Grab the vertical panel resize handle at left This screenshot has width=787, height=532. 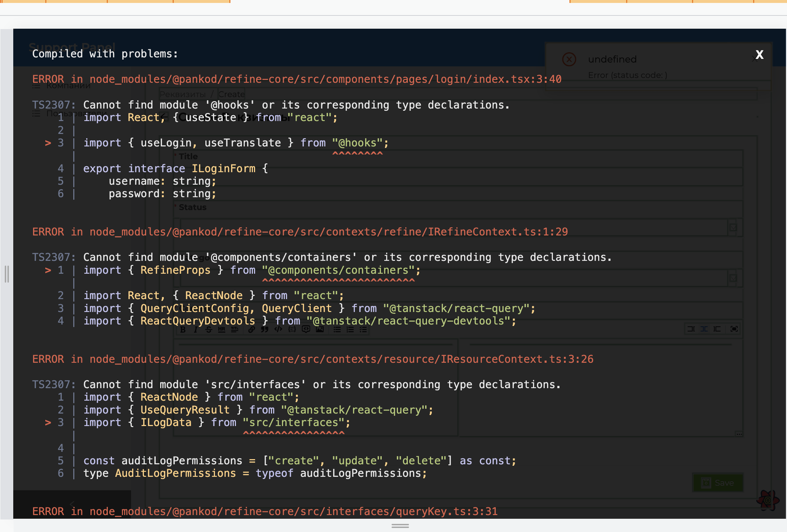[x=7, y=274]
